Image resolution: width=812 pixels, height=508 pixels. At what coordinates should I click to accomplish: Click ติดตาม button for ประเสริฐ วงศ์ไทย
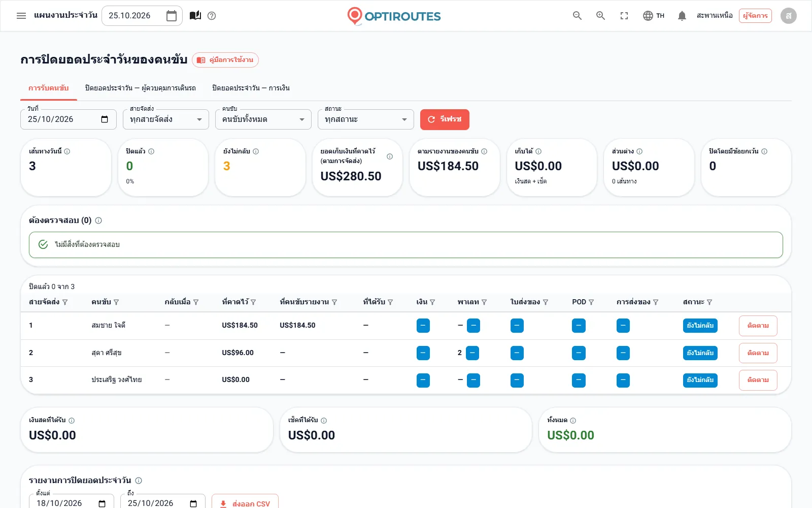point(758,380)
